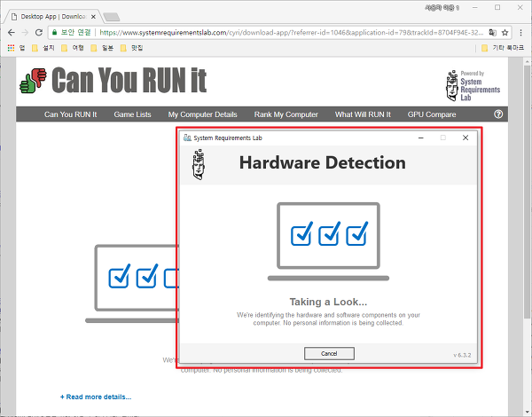The image size is (532, 417).
Task: Open Rank My Computer menu item
Action: (x=286, y=114)
